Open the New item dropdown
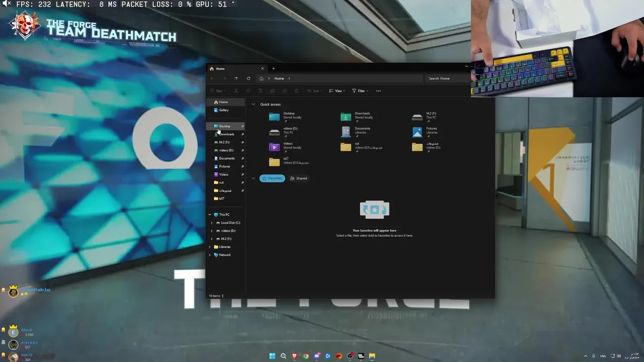 219,91
